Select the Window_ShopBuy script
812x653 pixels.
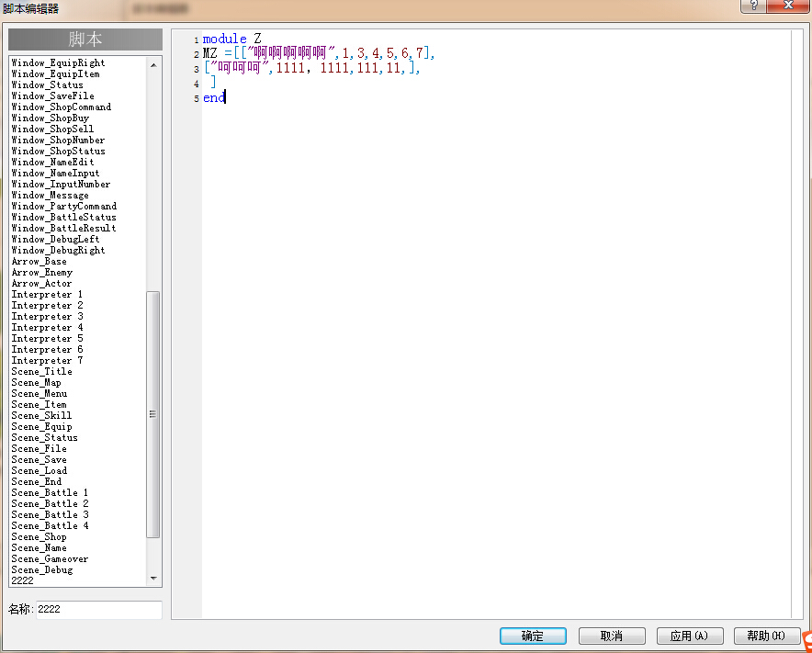click(51, 118)
